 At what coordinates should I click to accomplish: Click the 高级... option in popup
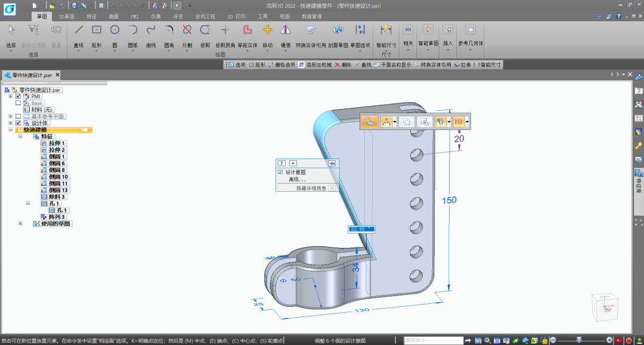(x=297, y=179)
